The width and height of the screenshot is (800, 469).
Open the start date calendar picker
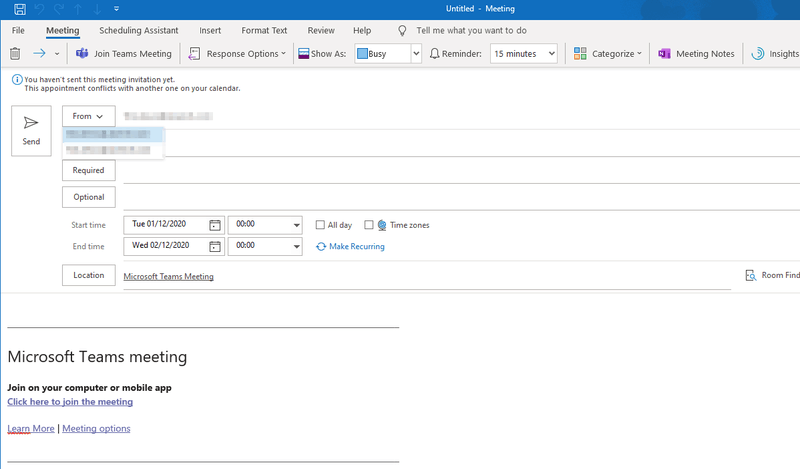[x=215, y=225]
